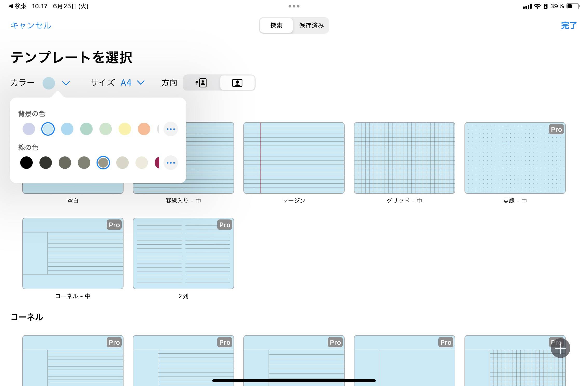The width and height of the screenshot is (588, 386).
Task: Tap the three-dot multitasking indicator
Action: 294,6
